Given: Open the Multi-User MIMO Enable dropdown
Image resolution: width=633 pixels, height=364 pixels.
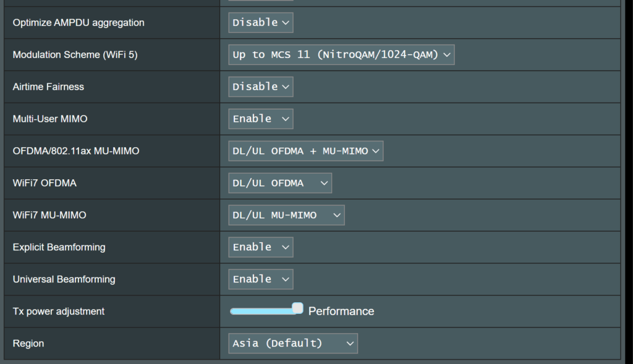Looking at the screenshot, I should point(261,119).
